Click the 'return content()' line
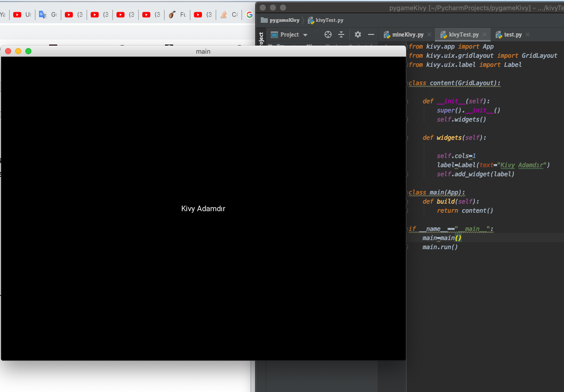Screen dimensions: 564x392 point(465,211)
